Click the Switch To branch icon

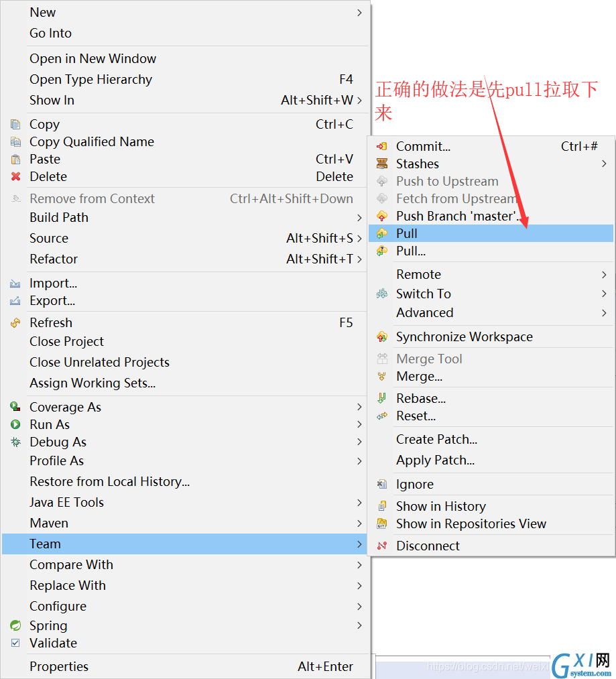point(382,294)
